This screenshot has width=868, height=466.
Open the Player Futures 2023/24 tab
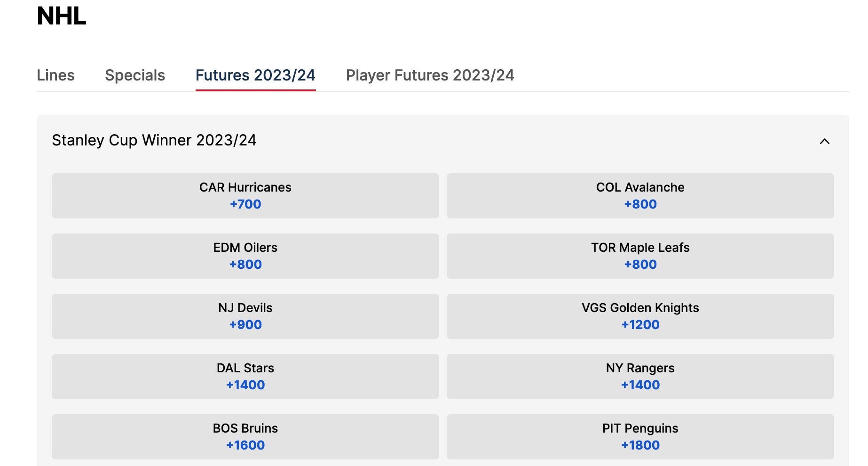pyautogui.click(x=430, y=75)
